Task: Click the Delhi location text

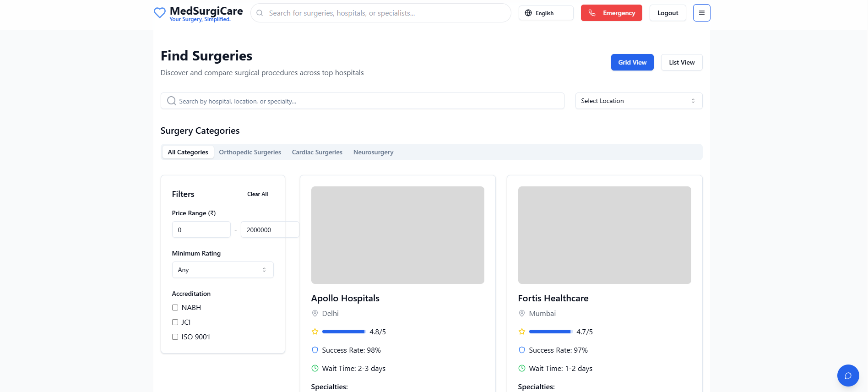Action: pyautogui.click(x=331, y=313)
